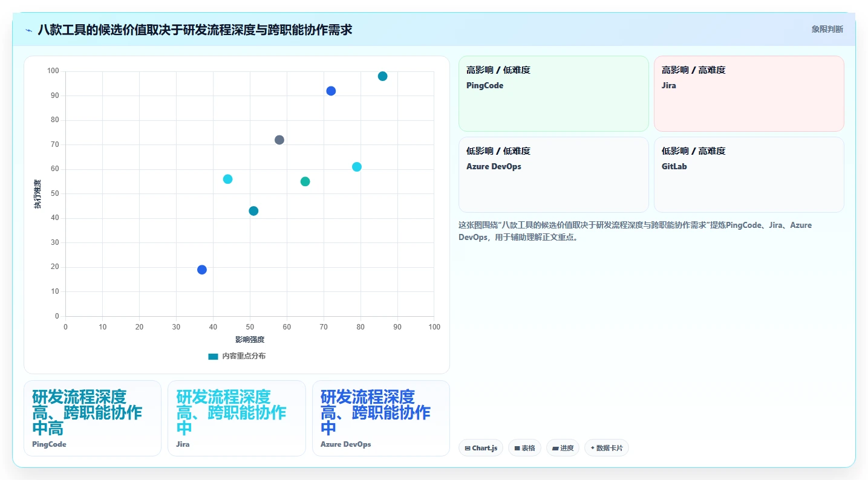
Task: Click the 进度 tag
Action: [x=563, y=448]
